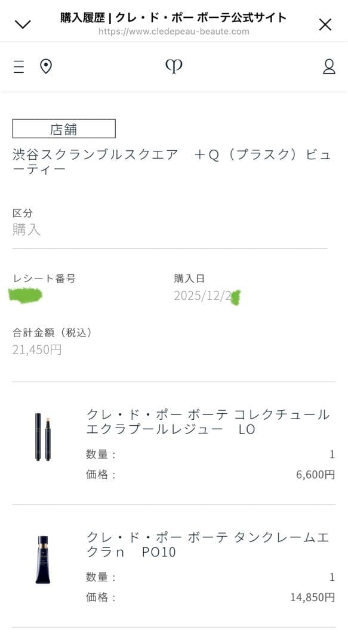Open the hamburger navigation menu

(x=19, y=67)
